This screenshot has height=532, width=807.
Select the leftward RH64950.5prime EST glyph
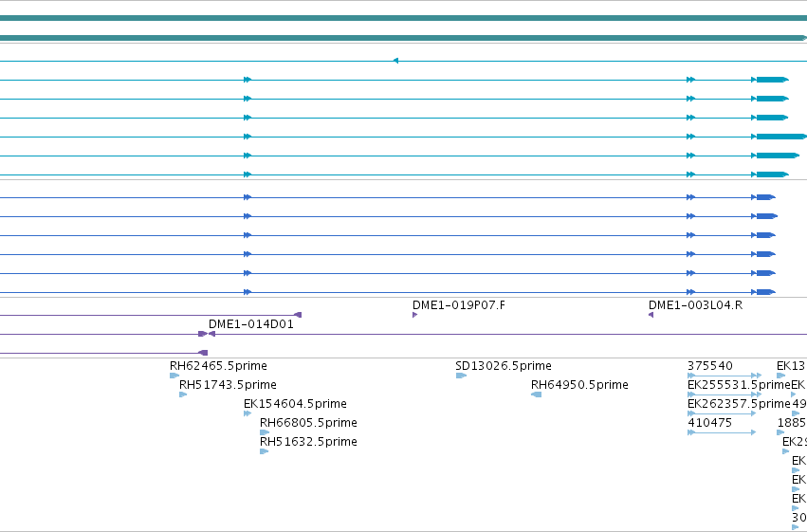[x=537, y=394]
